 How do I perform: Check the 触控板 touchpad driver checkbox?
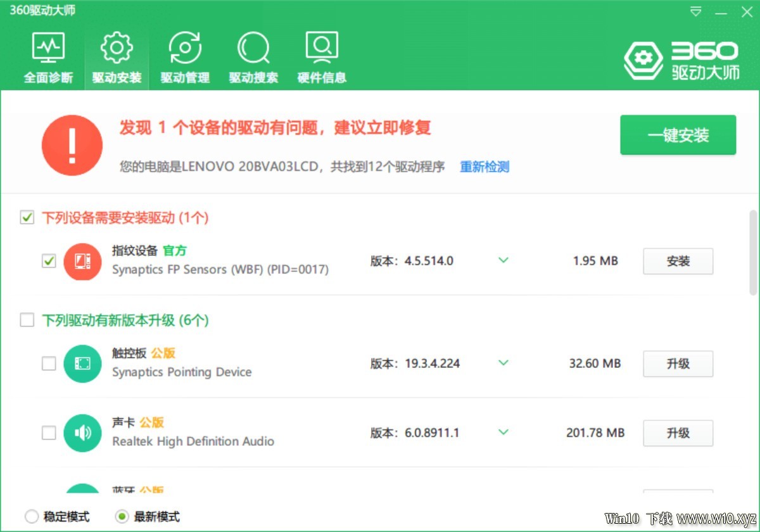coord(49,364)
